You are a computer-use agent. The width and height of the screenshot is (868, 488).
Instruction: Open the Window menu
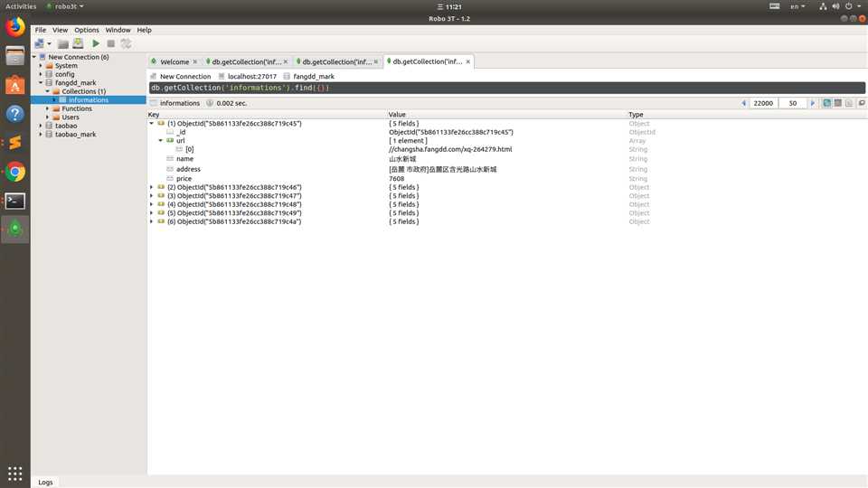click(x=118, y=30)
